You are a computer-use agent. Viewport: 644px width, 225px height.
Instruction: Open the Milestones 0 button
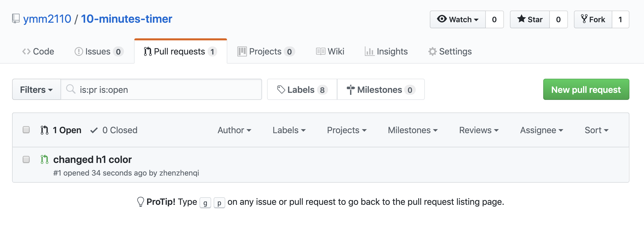point(381,89)
